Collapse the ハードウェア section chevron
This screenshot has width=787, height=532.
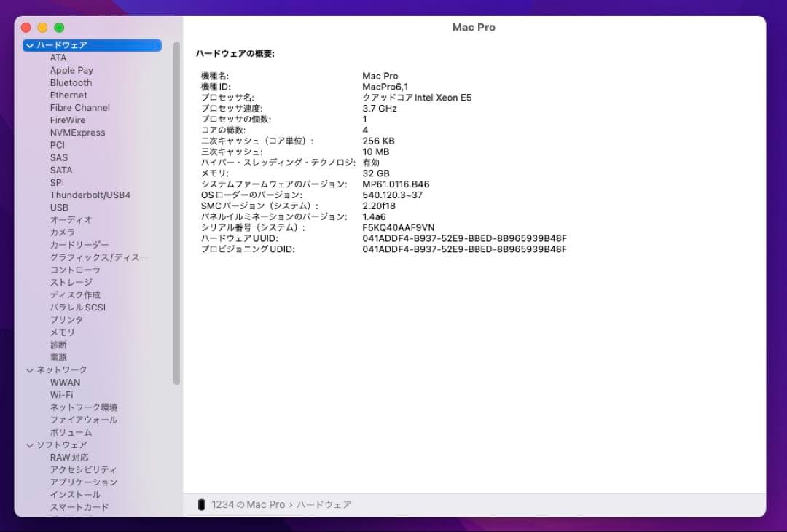coord(29,45)
